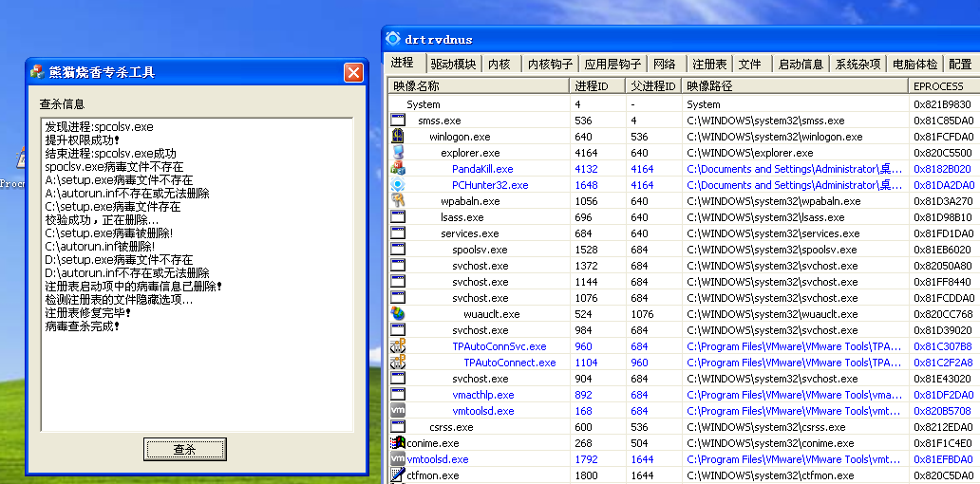Click the C:\setup.exe病毒被删除 log line
980x484 pixels.
[109, 233]
